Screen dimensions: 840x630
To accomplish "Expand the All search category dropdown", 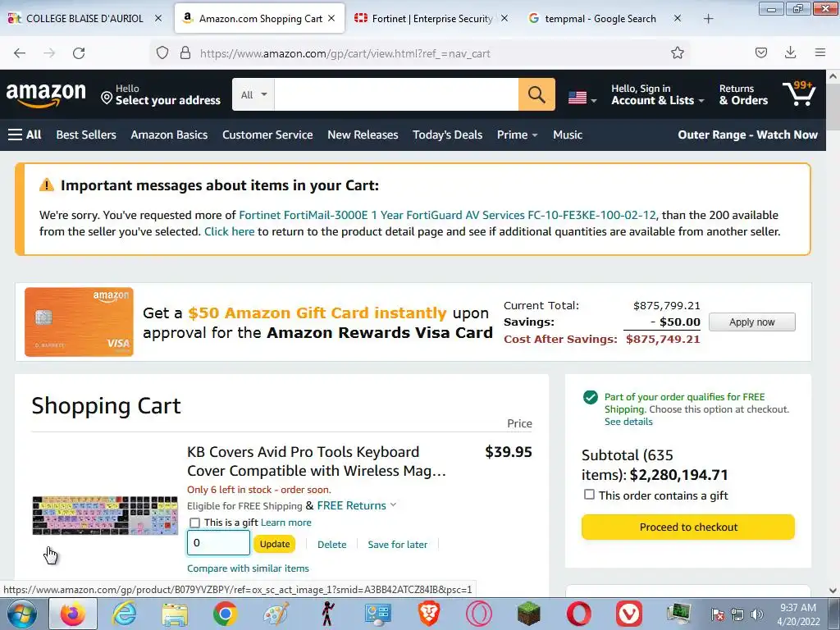I will [x=253, y=95].
